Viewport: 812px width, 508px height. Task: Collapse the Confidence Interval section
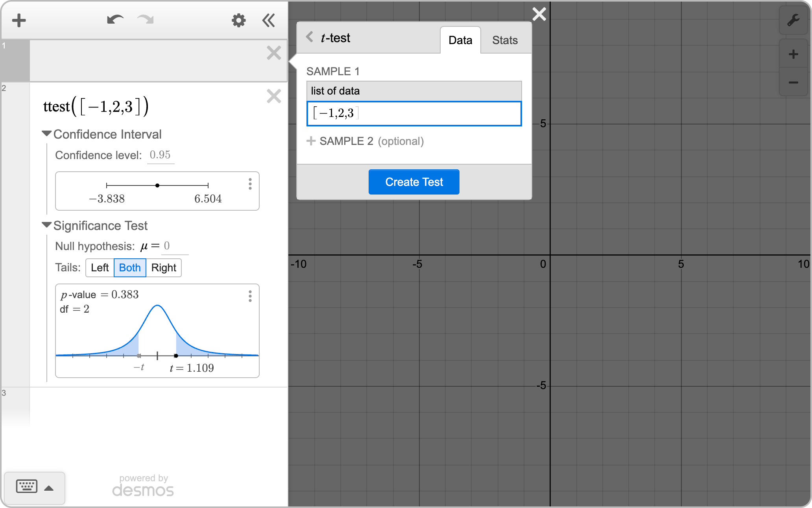[x=47, y=134]
